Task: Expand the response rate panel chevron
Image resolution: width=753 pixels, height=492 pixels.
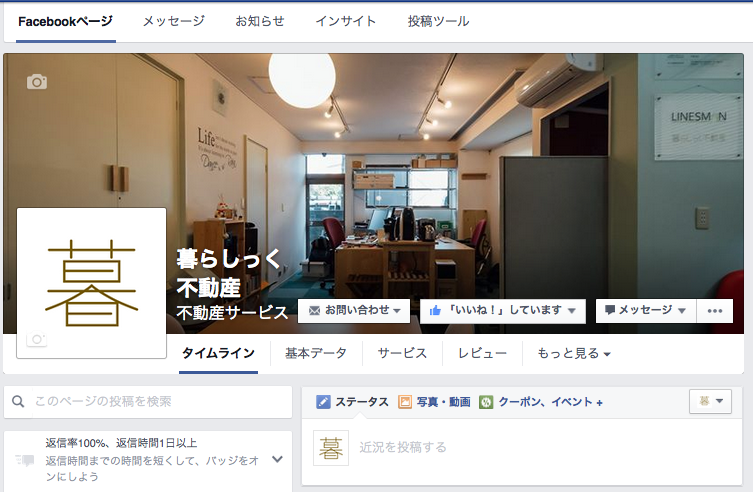Action: (x=277, y=459)
